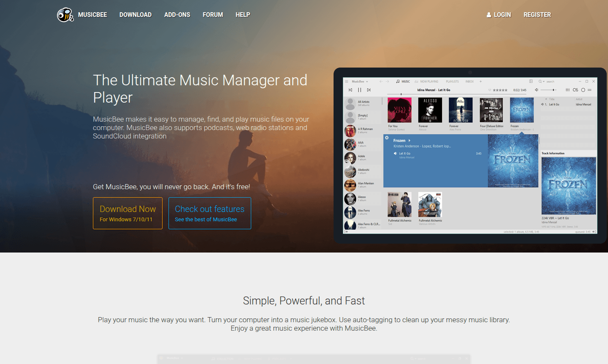This screenshot has width=608, height=364.
Task: Click the panel layout icon near search
Action: pos(531,81)
